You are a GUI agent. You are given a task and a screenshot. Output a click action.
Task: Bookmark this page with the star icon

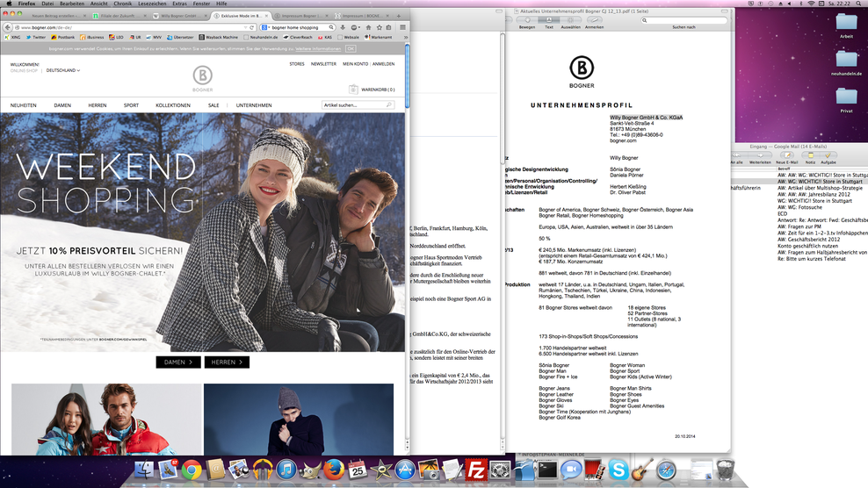pyautogui.click(x=380, y=27)
